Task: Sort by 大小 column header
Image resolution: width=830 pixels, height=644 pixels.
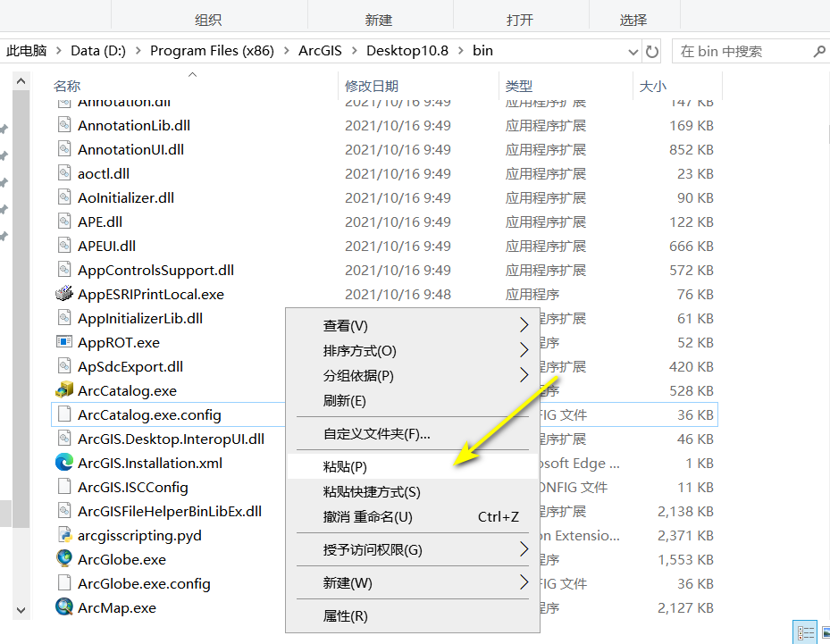Action: [x=653, y=86]
